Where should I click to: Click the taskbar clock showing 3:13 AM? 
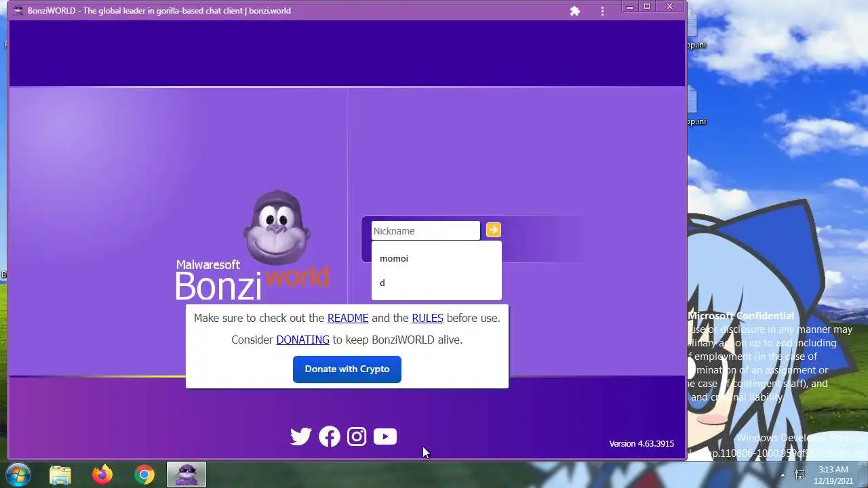pos(833,474)
